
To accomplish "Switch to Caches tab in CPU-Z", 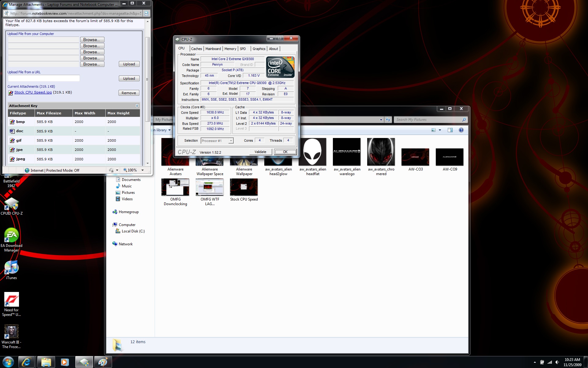I will tap(196, 49).
